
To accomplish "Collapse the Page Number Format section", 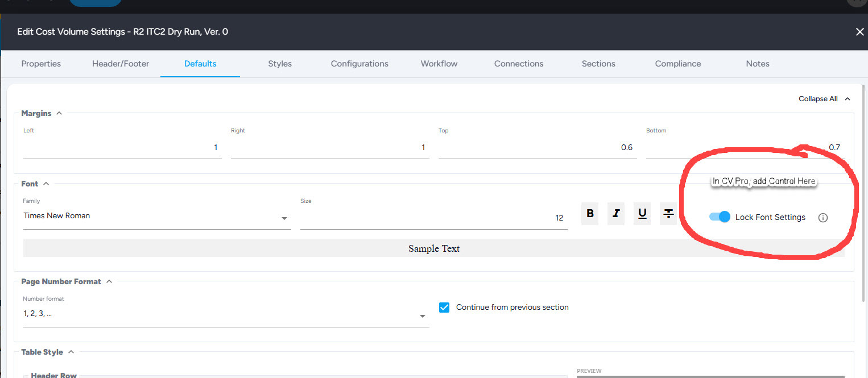I will (109, 281).
